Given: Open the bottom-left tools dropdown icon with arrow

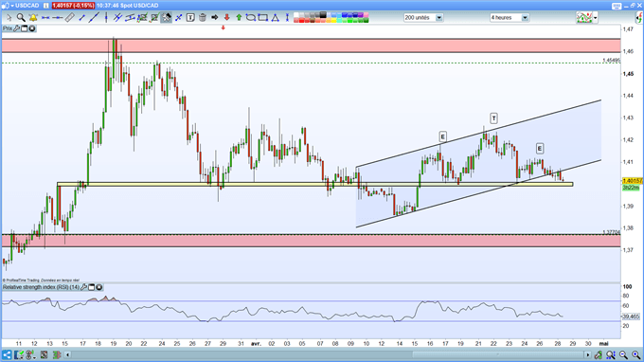Looking at the screenshot, I should [31, 354].
